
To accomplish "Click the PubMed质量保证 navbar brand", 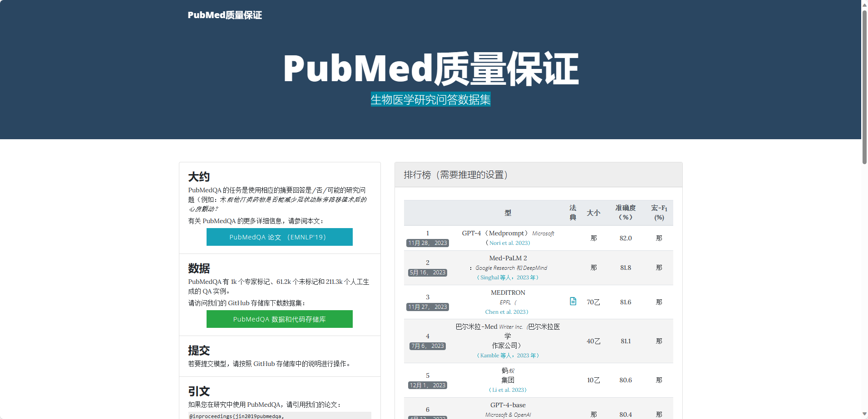I will (225, 15).
